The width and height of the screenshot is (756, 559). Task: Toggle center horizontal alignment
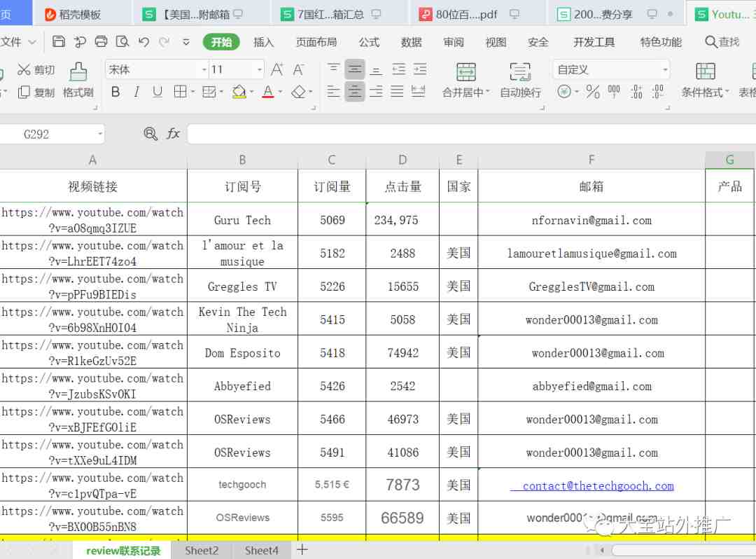pyautogui.click(x=355, y=91)
